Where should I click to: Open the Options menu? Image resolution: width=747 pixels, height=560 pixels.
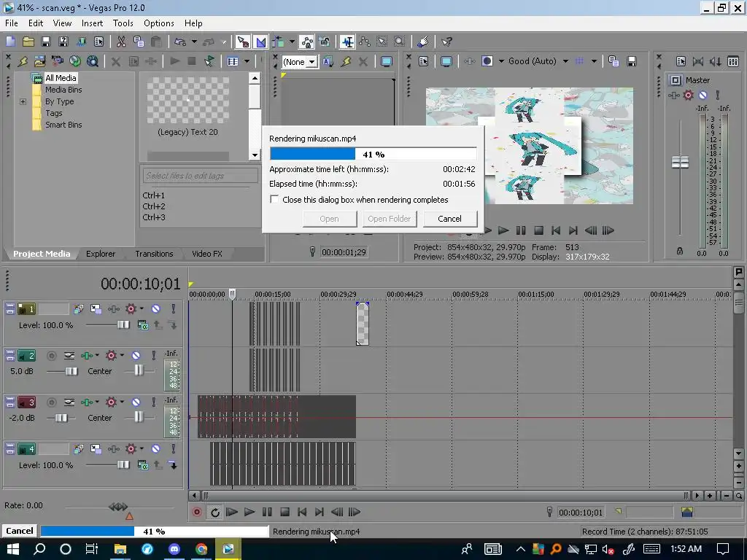tap(158, 23)
